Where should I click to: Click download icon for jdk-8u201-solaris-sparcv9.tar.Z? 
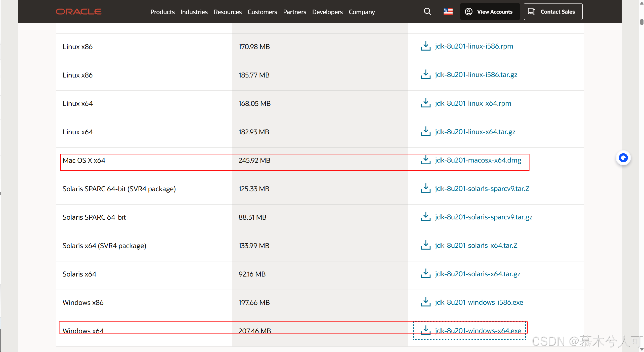(426, 188)
